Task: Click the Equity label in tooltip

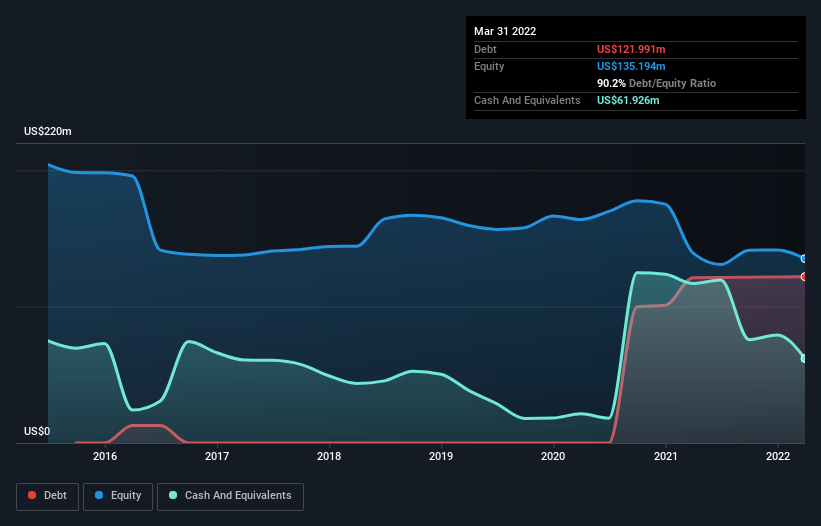Action: coord(489,66)
